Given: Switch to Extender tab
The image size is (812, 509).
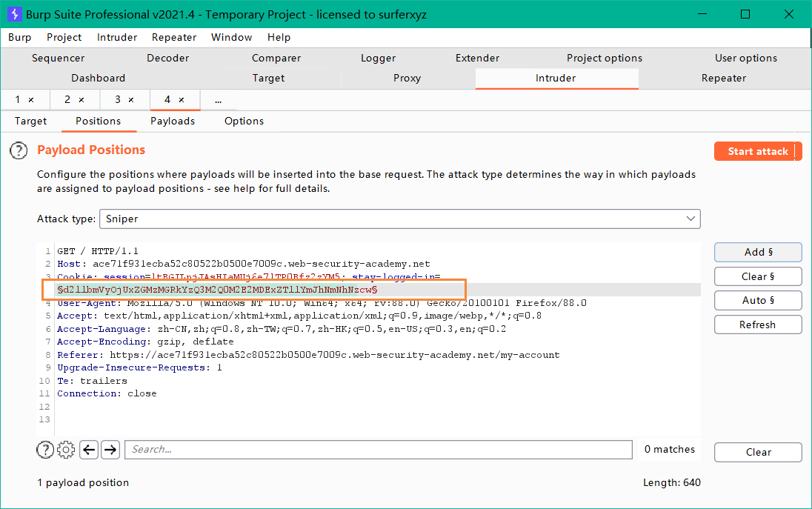Looking at the screenshot, I should tap(477, 58).
